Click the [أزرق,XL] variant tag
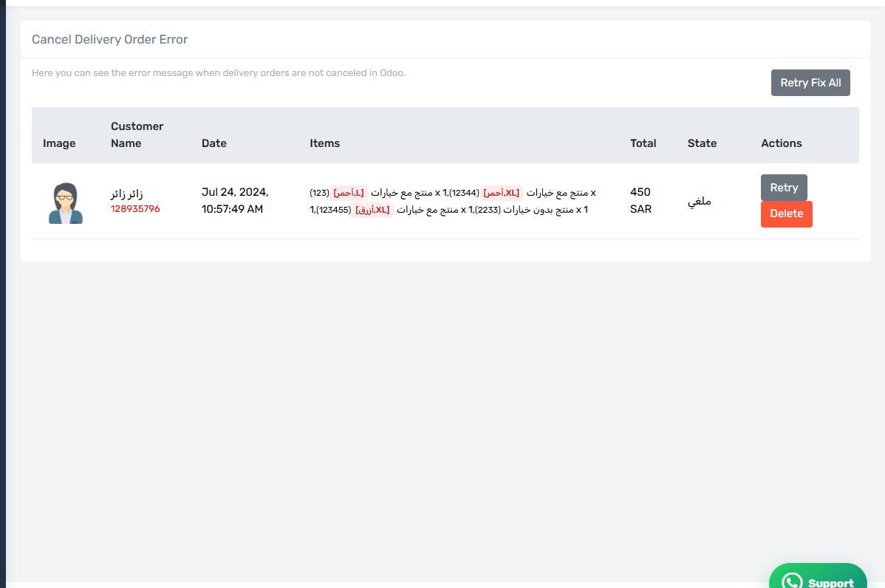The height and width of the screenshot is (588, 885). [372, 210]
